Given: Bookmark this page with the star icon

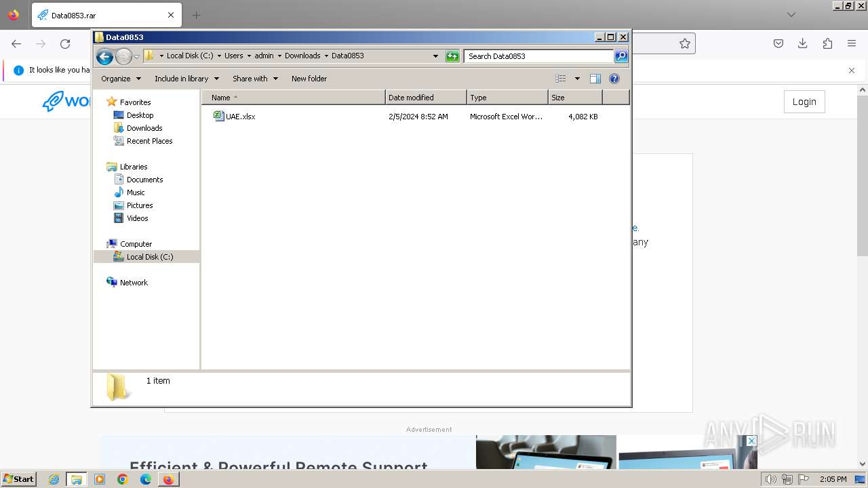Looking at the screenshot, I should (x=685, y=43).
